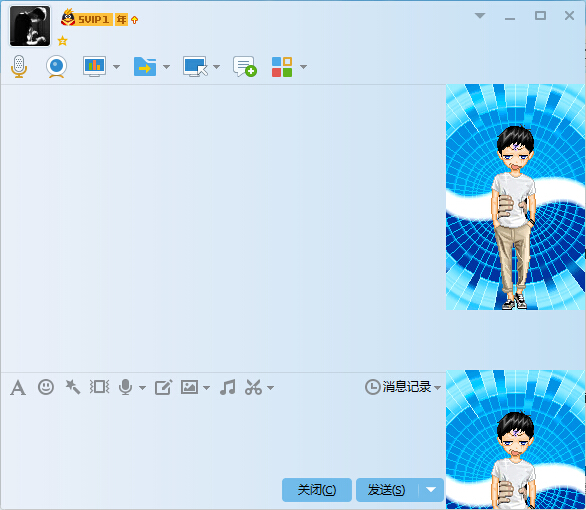
Task: Open the presentation demo screen icon
Action: click(x=94, y=67)
